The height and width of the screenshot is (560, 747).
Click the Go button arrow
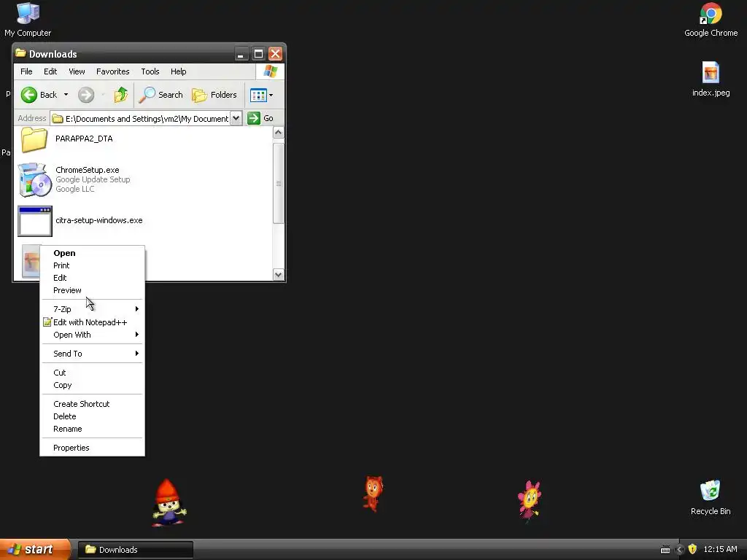click(x=254, y=118)
